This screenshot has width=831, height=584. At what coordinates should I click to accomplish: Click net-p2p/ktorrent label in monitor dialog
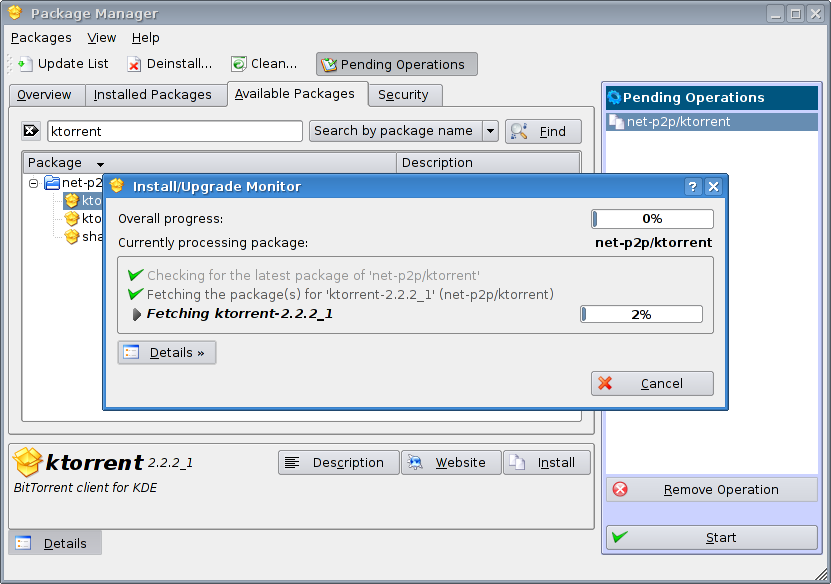[x=653, y=243]
